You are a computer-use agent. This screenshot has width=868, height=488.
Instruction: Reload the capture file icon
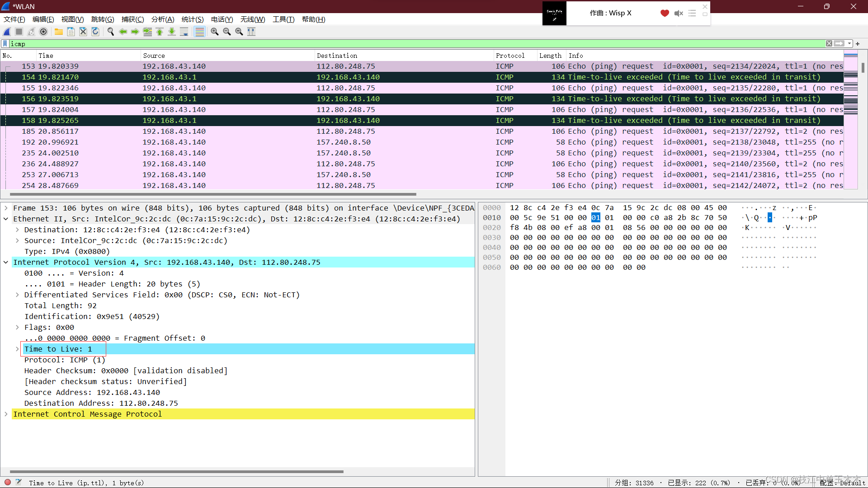(95, 32)
